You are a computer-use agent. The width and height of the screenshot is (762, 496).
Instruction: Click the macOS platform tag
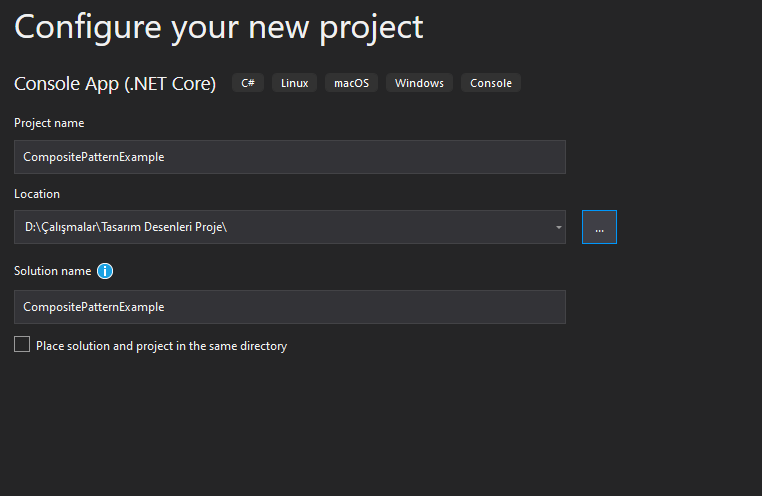(351, 83)
